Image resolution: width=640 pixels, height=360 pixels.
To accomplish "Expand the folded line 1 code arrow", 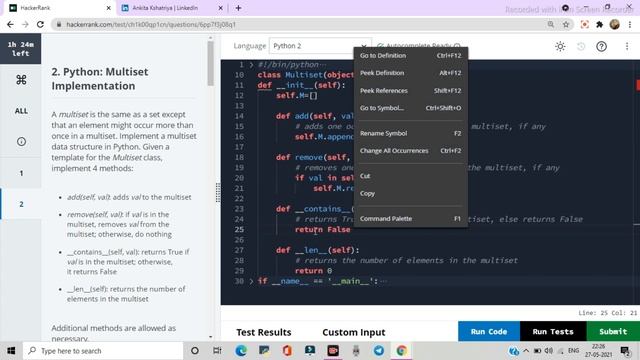I will (251, 65).
